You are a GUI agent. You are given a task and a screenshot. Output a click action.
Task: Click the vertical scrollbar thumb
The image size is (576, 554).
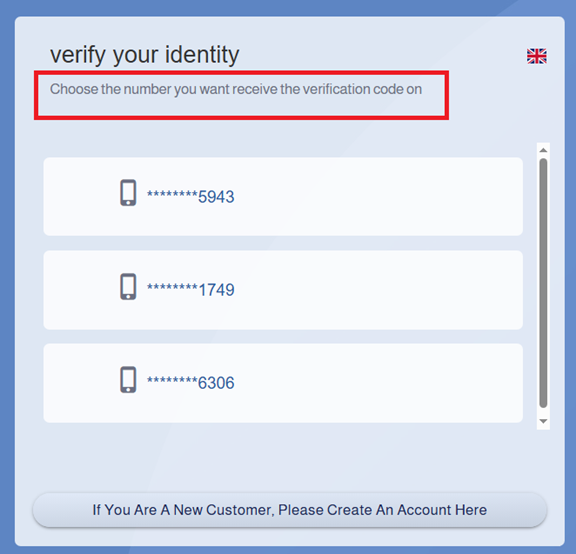click(543, 283)
